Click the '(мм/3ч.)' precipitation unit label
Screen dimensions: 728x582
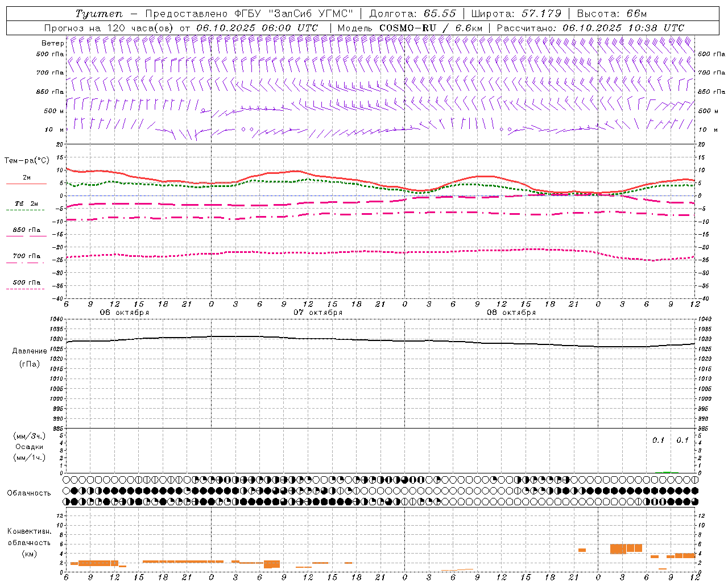(30, 436)
